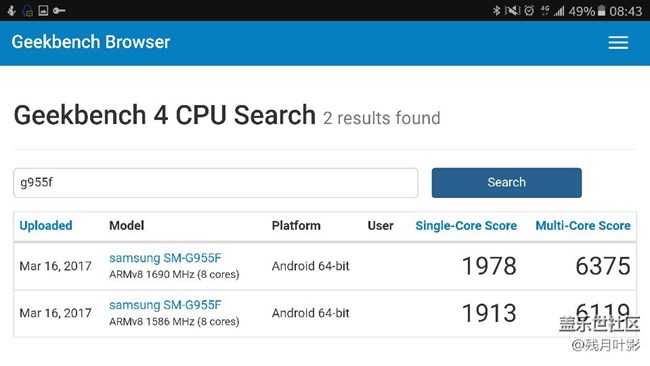
Task: Tap the Bluetooth status icon
Action: pos(496,11)
